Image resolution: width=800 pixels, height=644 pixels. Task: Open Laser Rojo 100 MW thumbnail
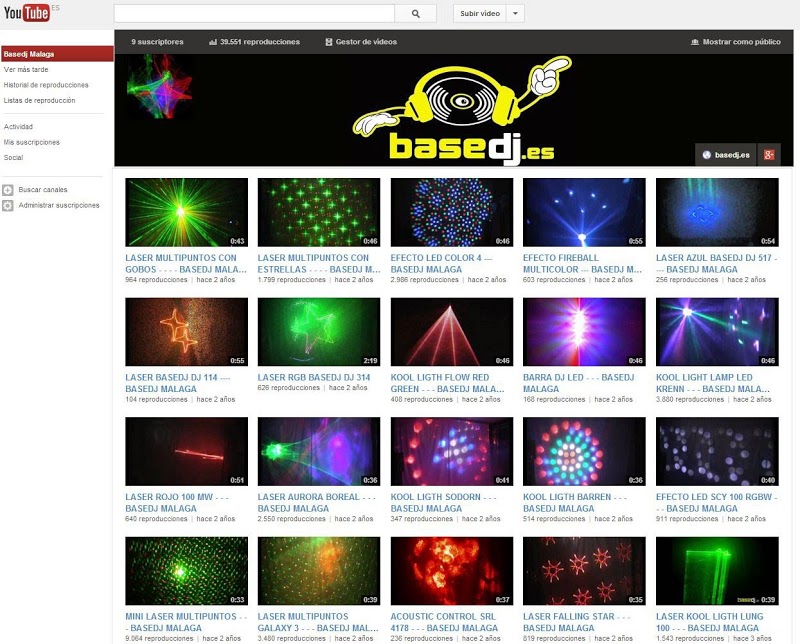click(186, 451)
